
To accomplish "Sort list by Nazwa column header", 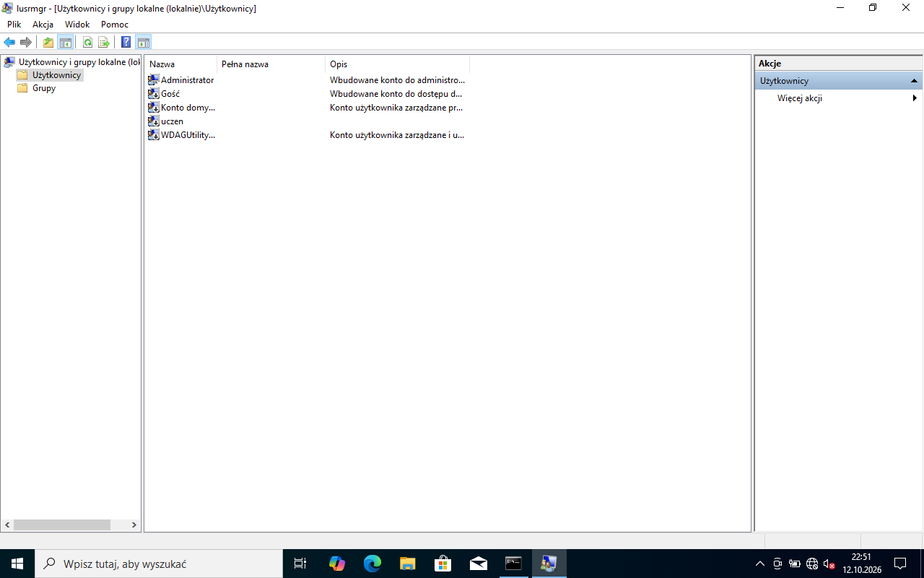I will point(180,64).
